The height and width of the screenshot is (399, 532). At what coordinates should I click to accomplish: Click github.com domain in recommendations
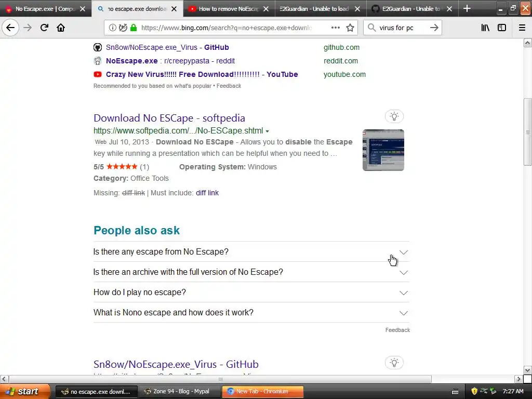342,47
